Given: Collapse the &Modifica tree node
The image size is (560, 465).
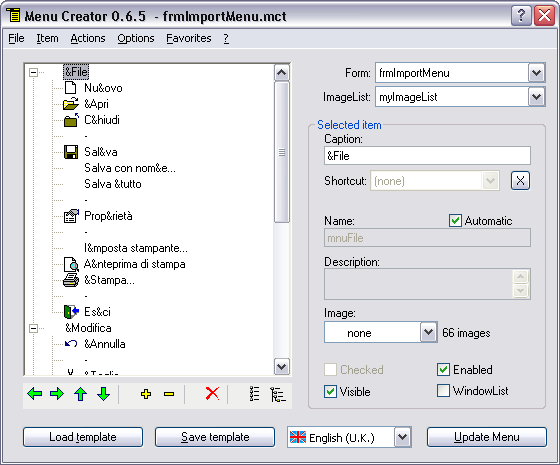Looking at the screenshot, I should (33, 328).
